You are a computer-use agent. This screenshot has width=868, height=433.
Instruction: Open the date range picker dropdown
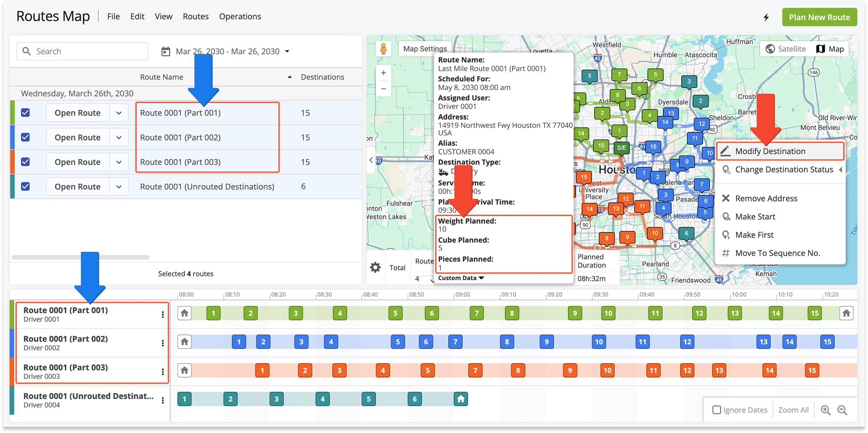tap(287, 51)
